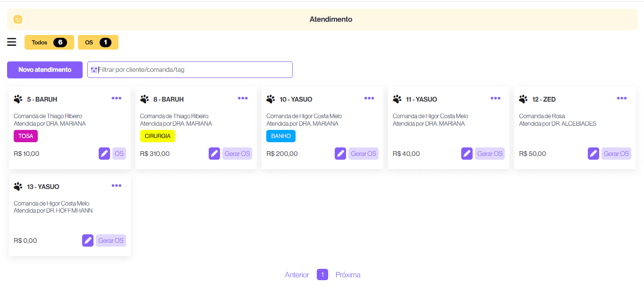Open the hamburger menu icon

pyautogui.click(x=12, y=42)
